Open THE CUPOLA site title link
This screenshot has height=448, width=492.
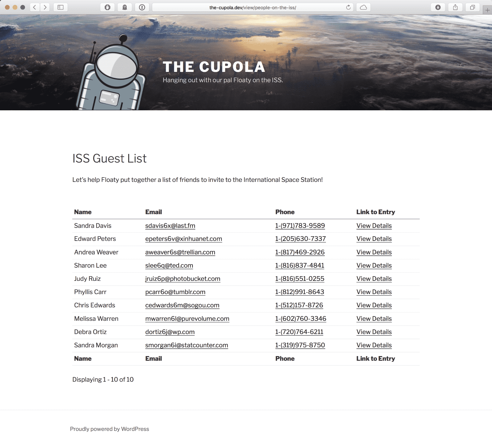214,67
